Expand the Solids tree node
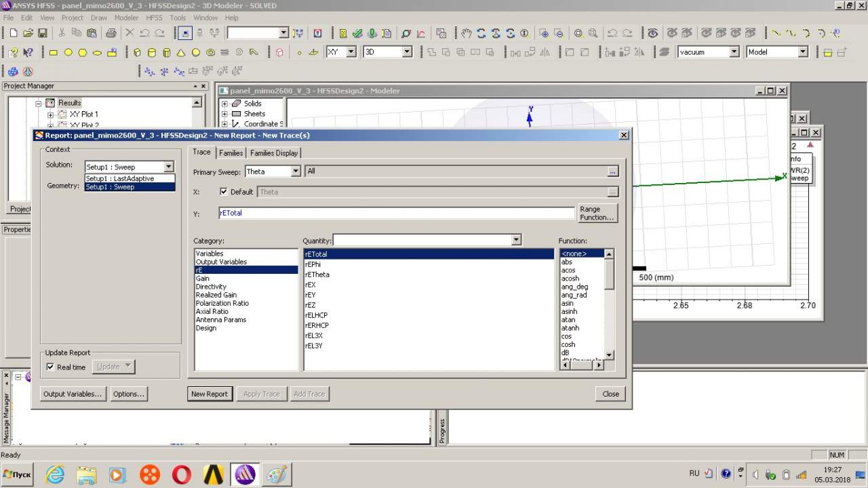868x488 pixels. tap(224, 104)
